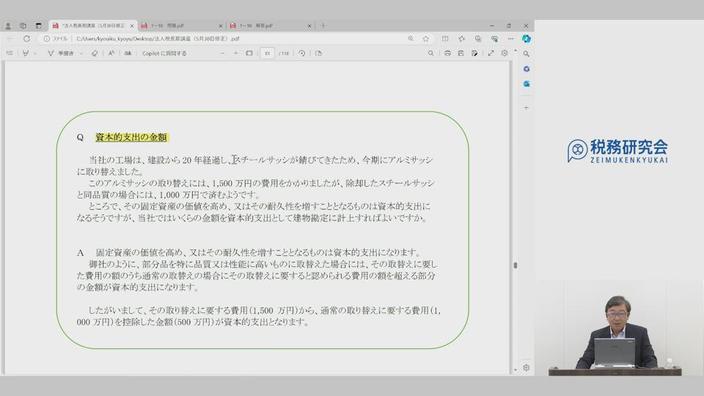This screenshot has height=396, width=704.
Task: Open split screen icon
Action: (x=445, y=39)
